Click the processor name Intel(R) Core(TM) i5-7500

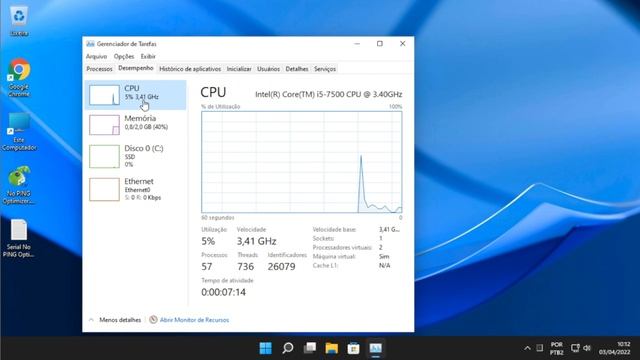329,94
